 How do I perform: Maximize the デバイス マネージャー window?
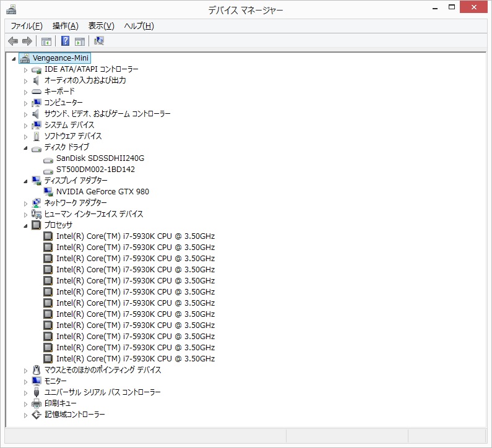click(x=452, y=7)
